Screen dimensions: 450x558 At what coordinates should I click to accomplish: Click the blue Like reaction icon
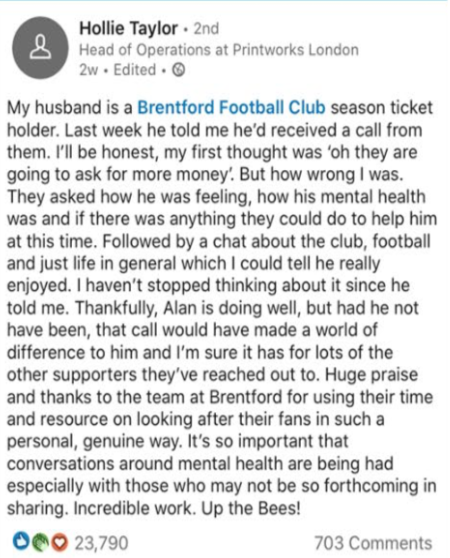[x=20, y=542]
